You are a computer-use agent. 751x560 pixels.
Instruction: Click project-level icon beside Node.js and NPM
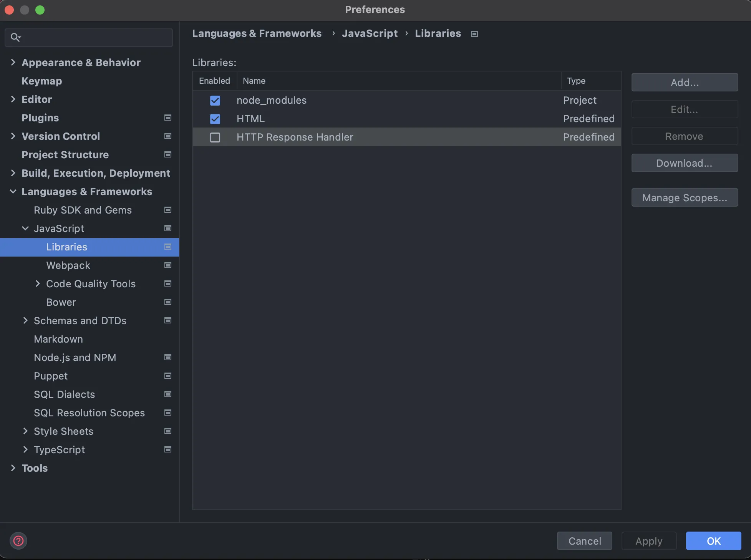pyautogui.click(x=168, y=358)
